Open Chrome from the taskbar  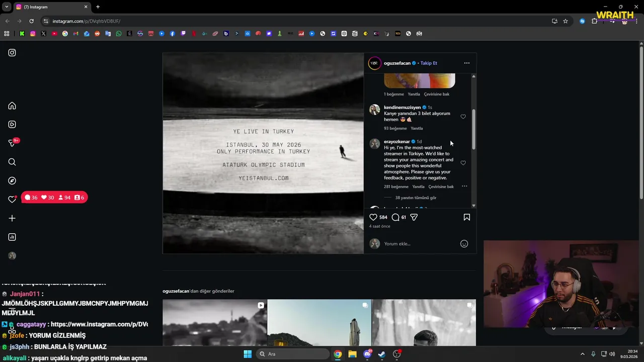pos(338,354)
